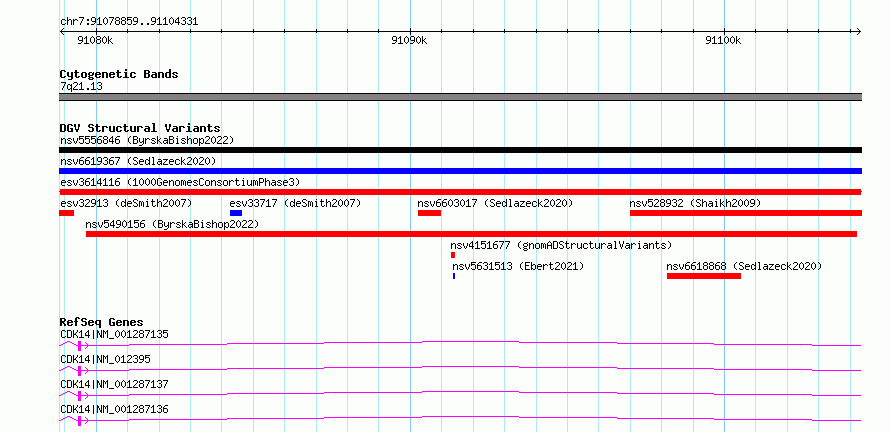Click the CDK14|NM_001287136 transcript label
This screenshot has width=890, height=432.
point(114,409)
